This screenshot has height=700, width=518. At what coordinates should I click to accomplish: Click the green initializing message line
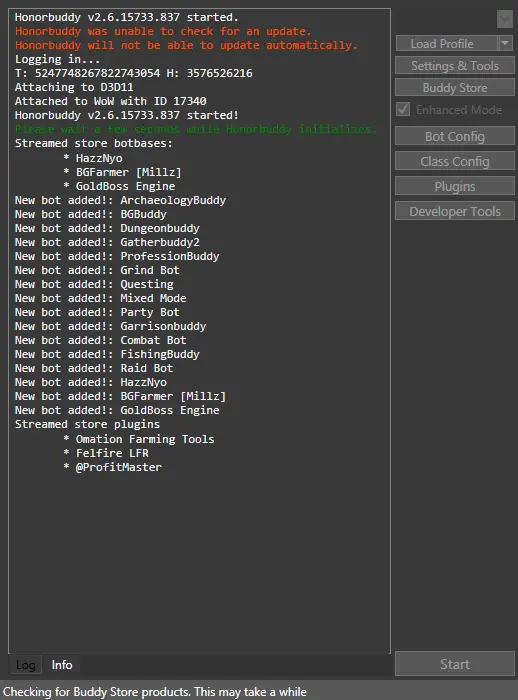[x=196, y=129]
